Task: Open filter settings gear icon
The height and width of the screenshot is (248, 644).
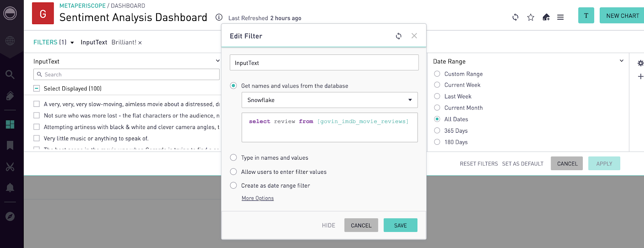Action: pos(640,63)
